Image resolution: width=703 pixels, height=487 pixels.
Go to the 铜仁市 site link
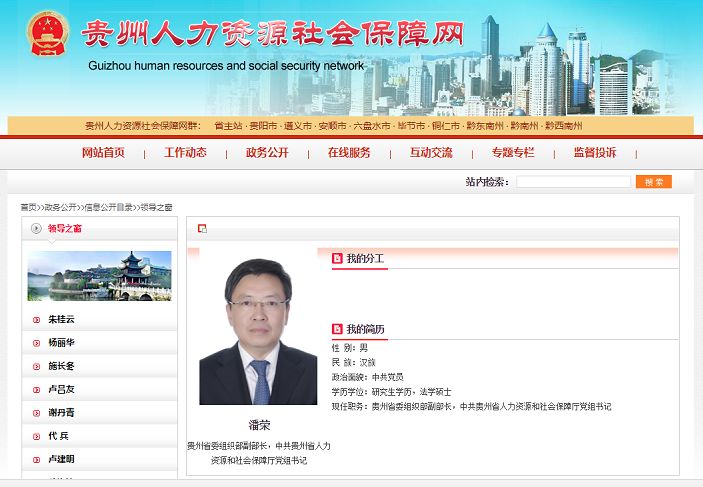click(446, 126)
